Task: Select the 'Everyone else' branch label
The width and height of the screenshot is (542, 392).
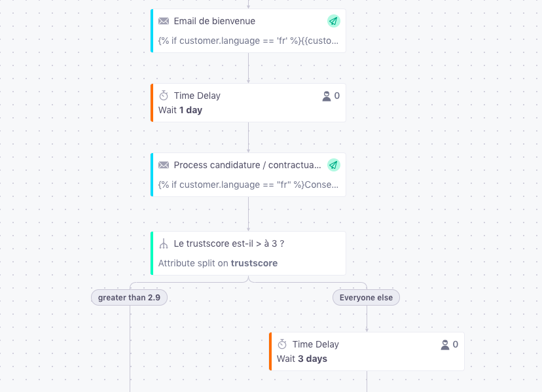Action: 366,298
